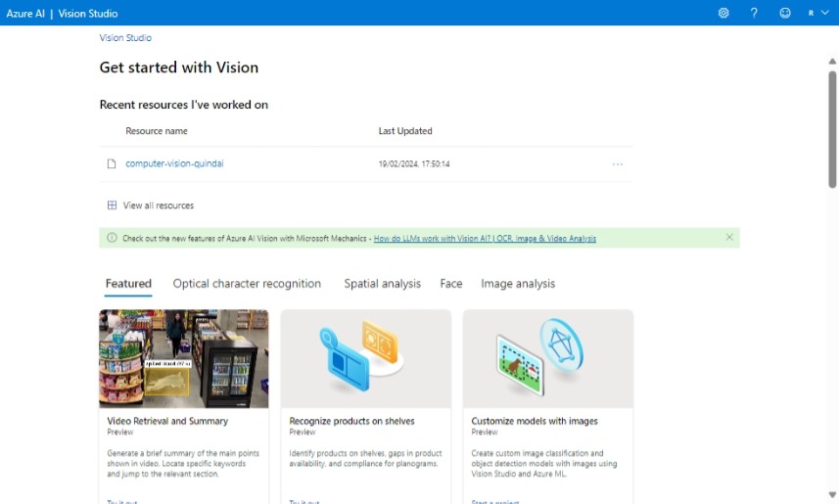Switch to the Face tab
839x504 pixels.
[x=451, y=284]
